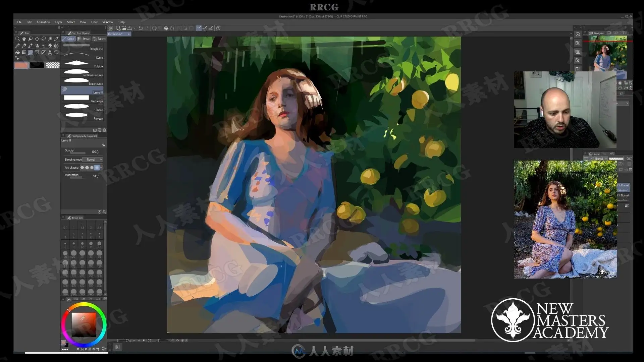This screenshot has width=644, height=362.
Task: Select the Rectangle sub tool
Action: [x=82, y=99]
